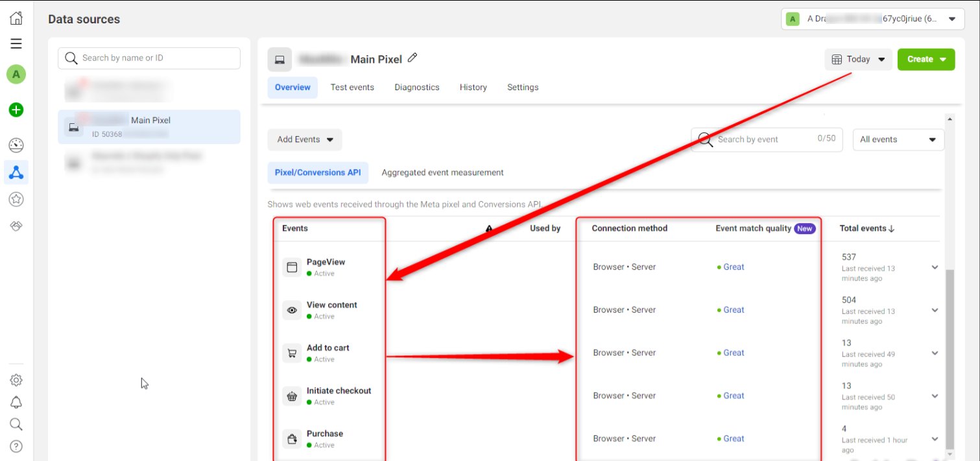The width and height of the screenshot is (980, 461).
Task: Expand the PageView row chevron
Action: [935, 267]
